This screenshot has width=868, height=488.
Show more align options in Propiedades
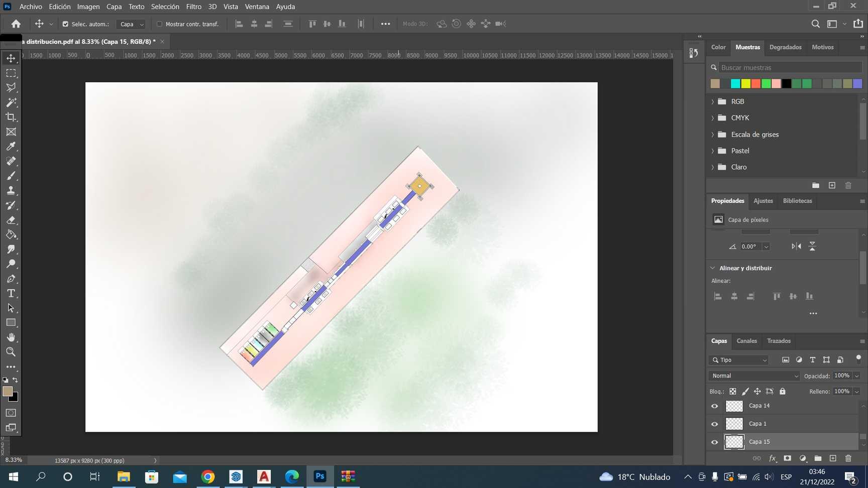(x=813, y=314)
